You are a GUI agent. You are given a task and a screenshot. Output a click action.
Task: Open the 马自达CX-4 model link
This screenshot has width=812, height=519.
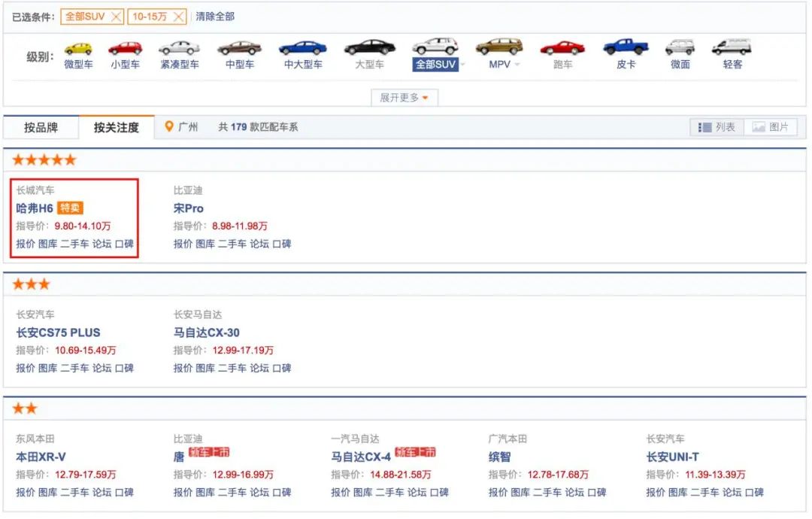click(361, 457)
